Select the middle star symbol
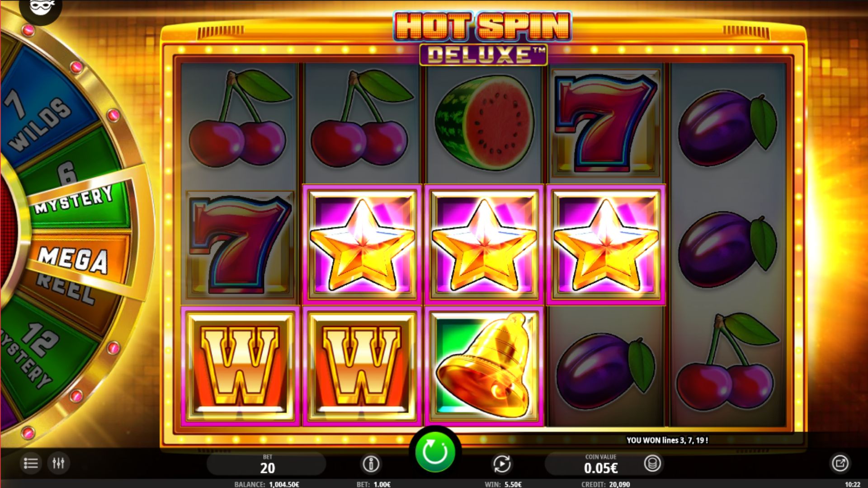 coord(484,244)
